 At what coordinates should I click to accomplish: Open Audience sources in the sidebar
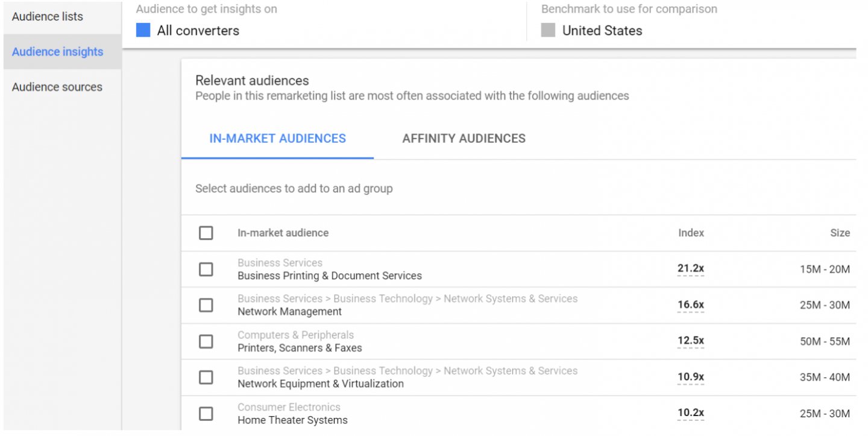click(x=57, y=87)
